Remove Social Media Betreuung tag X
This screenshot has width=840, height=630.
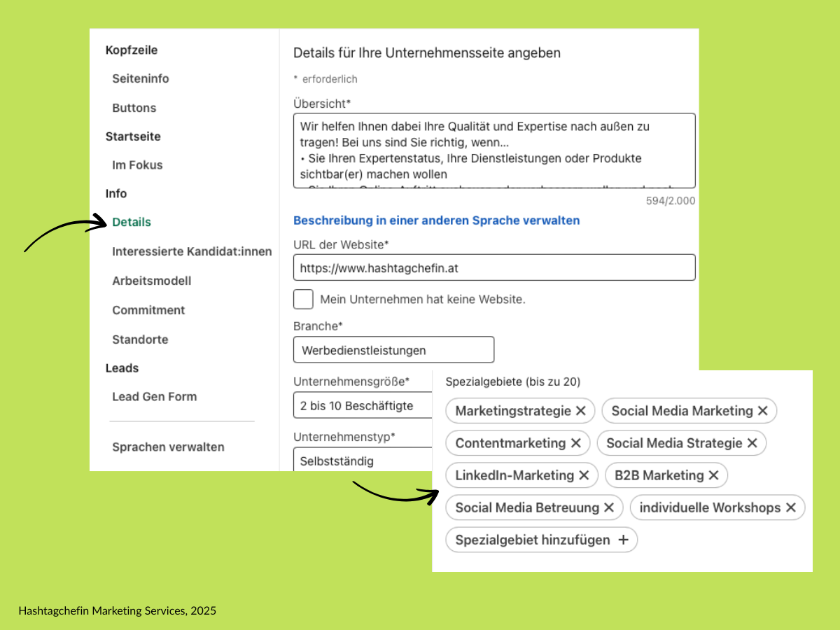608,507
